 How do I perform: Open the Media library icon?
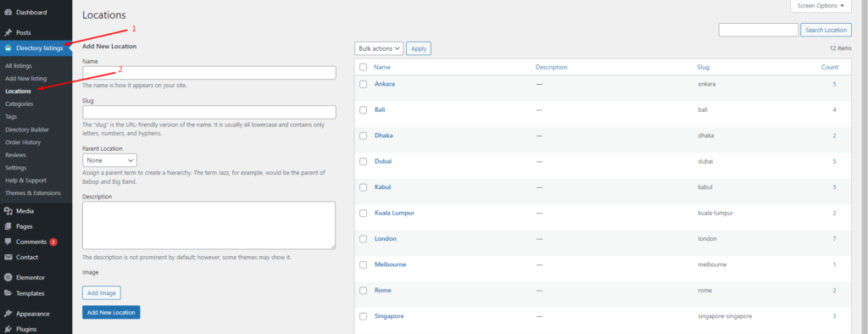click(x=8, y=211)
